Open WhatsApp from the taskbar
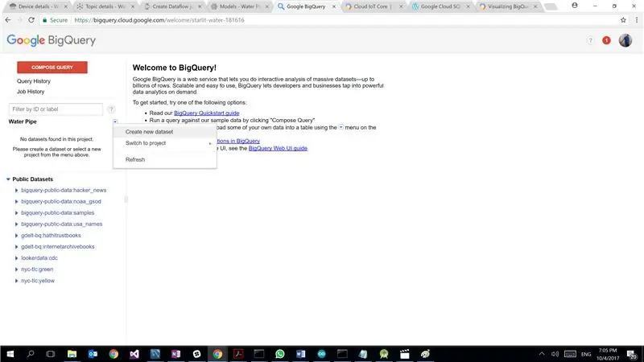The height and width of the screenshot is (362, 644). pos(279,354)
